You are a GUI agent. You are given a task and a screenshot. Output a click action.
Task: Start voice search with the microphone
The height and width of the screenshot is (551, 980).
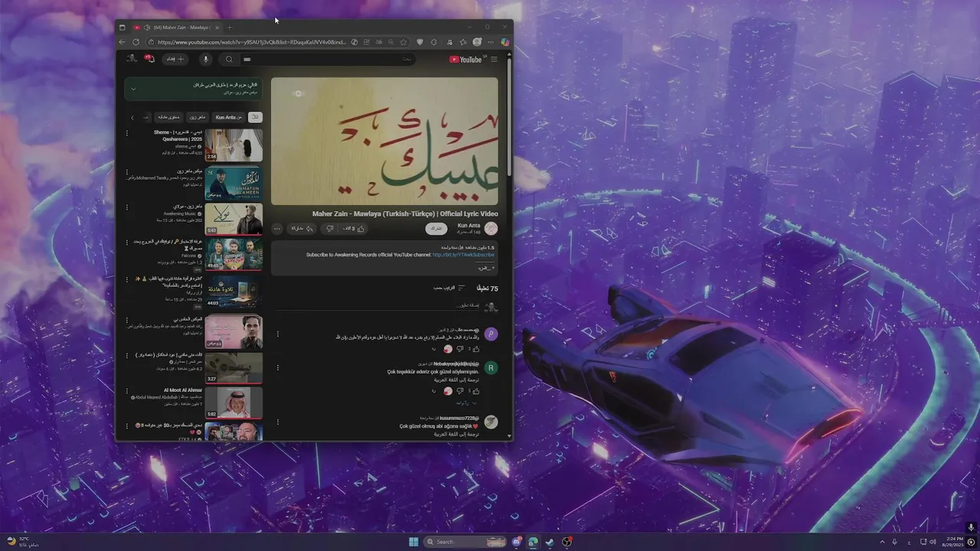click(x=205, y=59)
